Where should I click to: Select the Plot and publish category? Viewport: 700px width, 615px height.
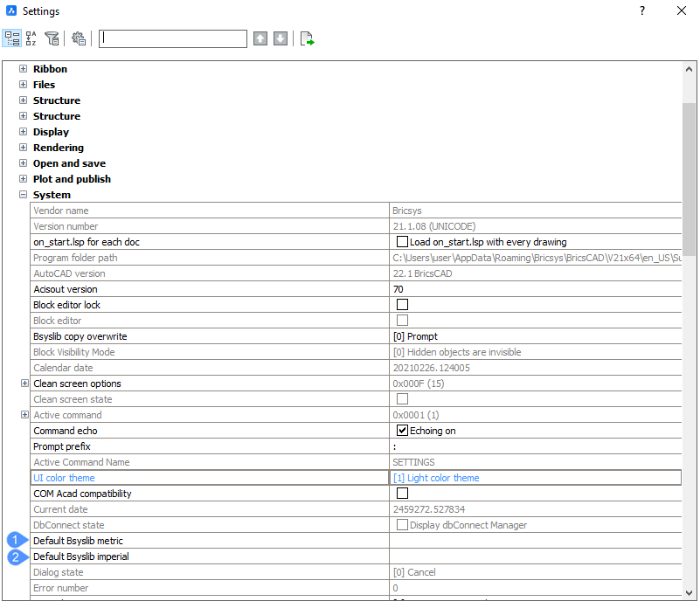(x=72, y=179)
